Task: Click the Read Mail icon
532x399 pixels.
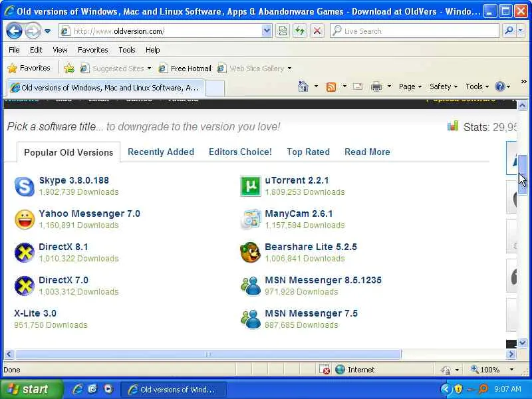Action: (x=358, y=86)
